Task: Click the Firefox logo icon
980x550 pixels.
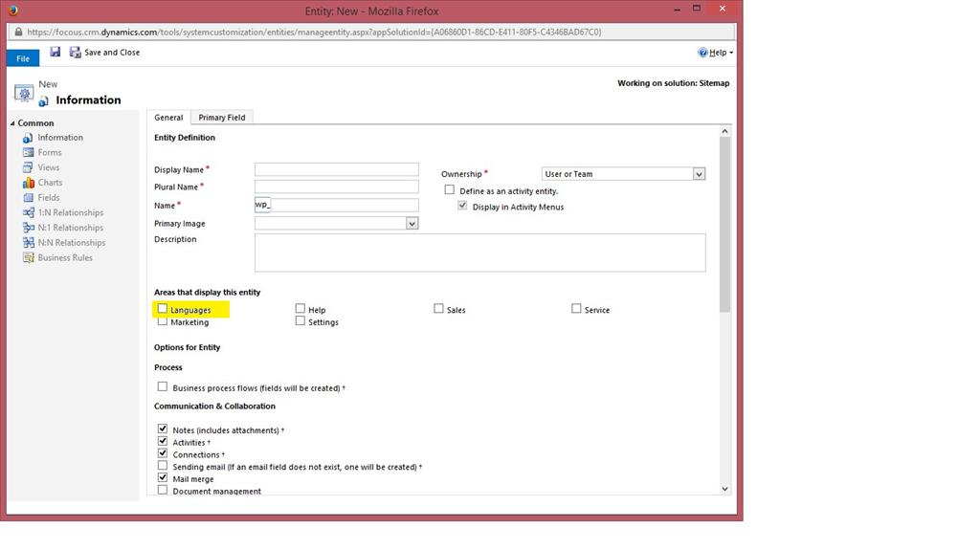Action: point(13,10)
